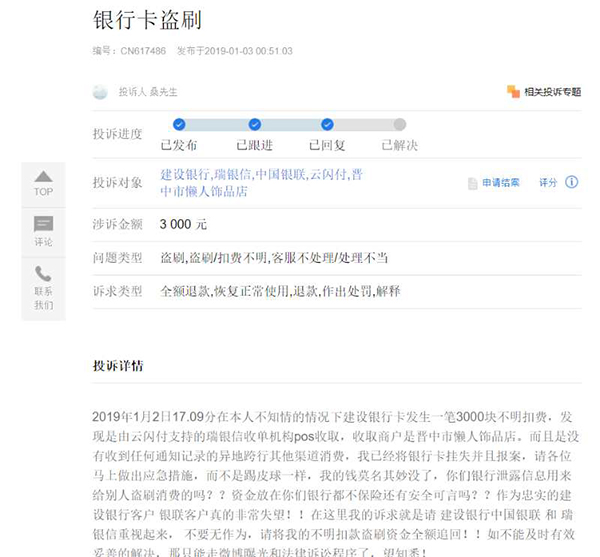This screenshot has width=600, height=557.
Task: Click the document icon beside 申请结案
Action: (473, 183)
